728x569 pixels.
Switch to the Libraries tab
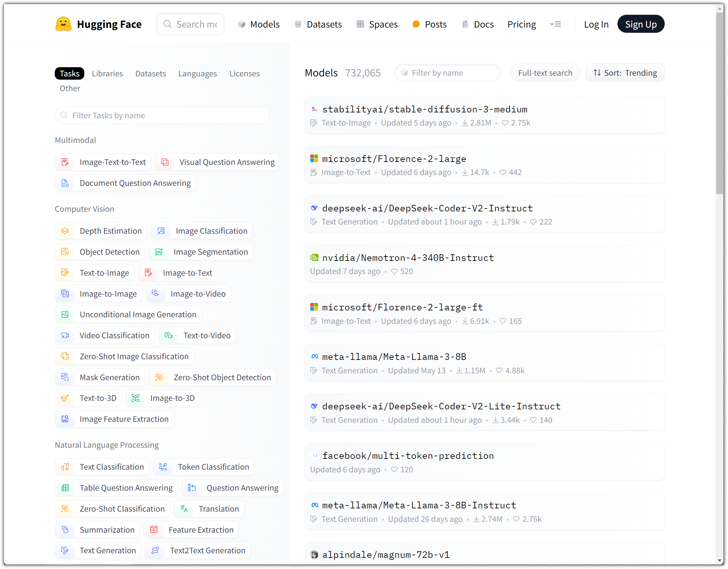pos(107,74)
